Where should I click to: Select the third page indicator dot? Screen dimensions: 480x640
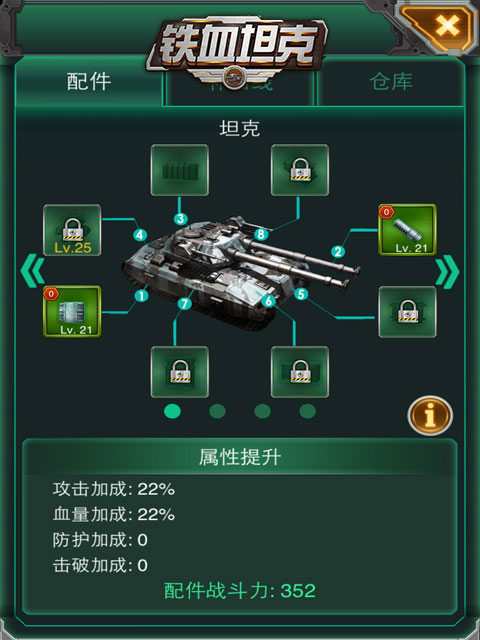(262, 411)
